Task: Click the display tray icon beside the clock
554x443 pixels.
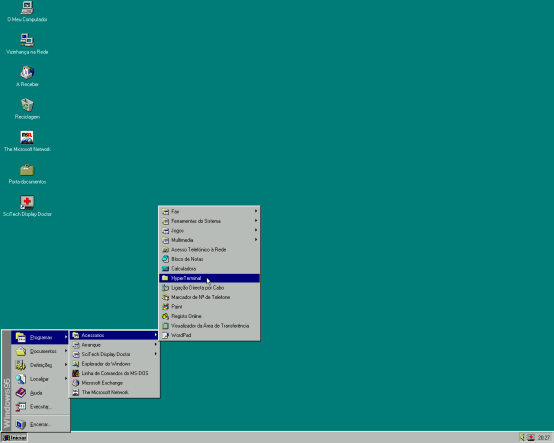Action: (531, 437)
